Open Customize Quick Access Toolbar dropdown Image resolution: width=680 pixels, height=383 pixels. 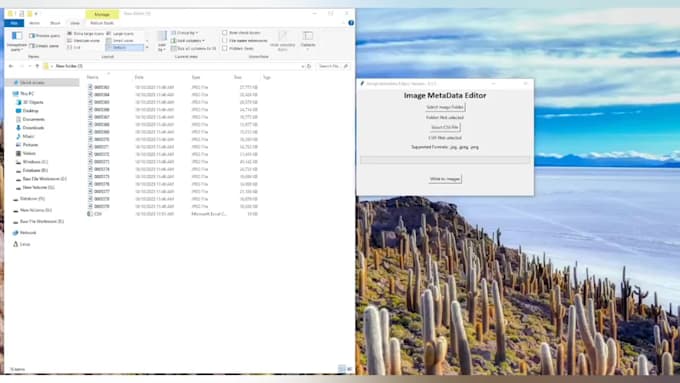point(36,13)
